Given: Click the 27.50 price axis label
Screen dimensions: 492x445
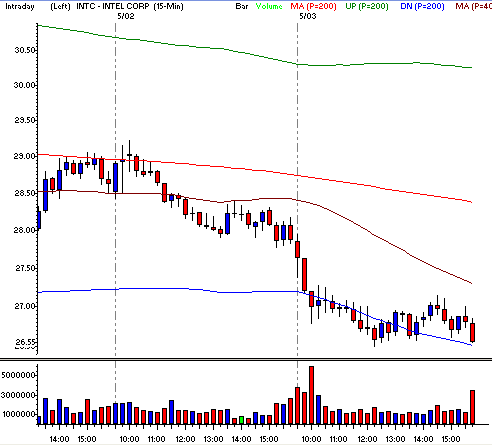Looking at the screenshot, I should [26, 268].
